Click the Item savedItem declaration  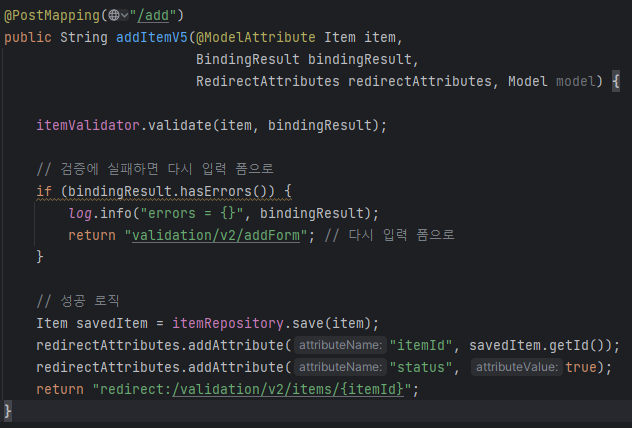[x=92, y=323]
